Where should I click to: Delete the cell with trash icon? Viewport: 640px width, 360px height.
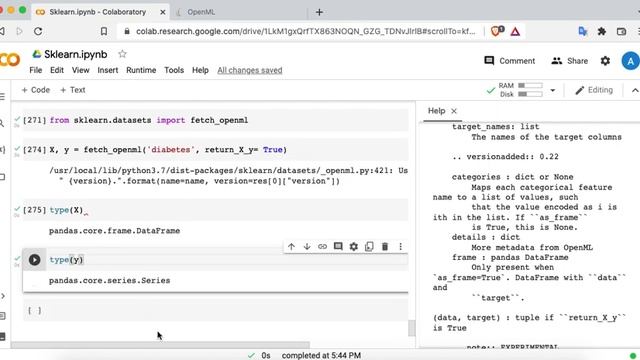point(385,247)
